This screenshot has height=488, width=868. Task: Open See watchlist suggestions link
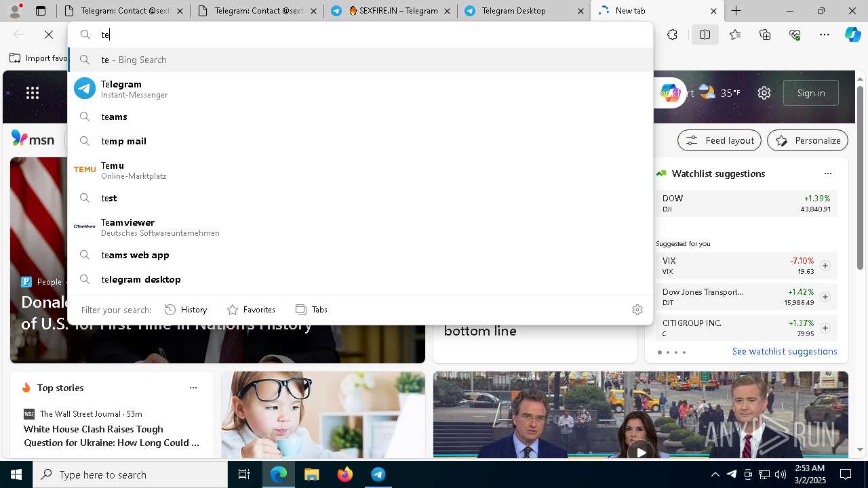[x=785, y=351]
